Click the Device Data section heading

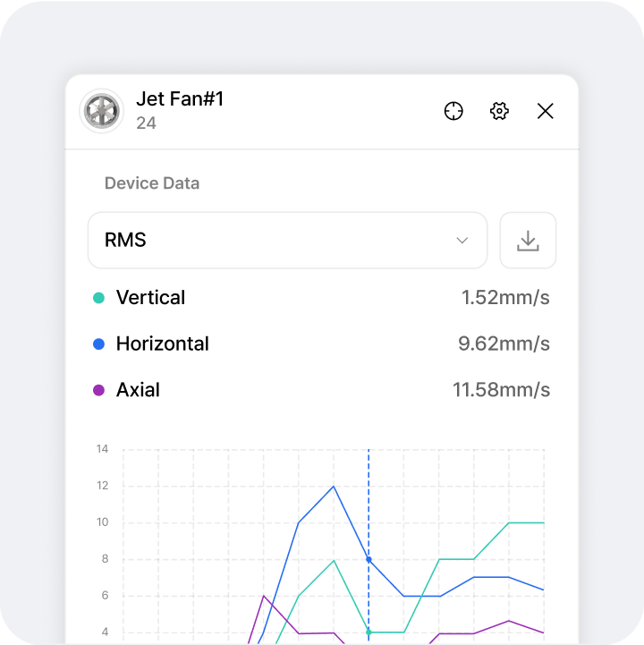tap(152, 183)
